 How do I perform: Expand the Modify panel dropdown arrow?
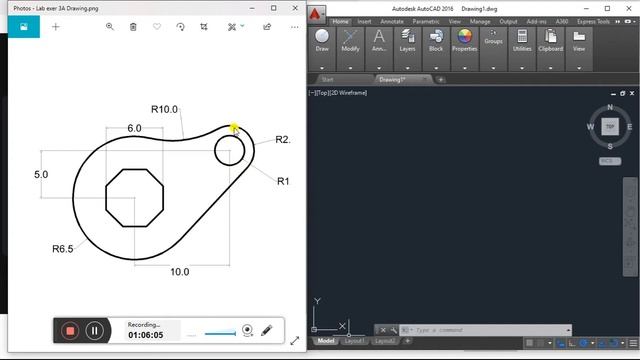350,68
